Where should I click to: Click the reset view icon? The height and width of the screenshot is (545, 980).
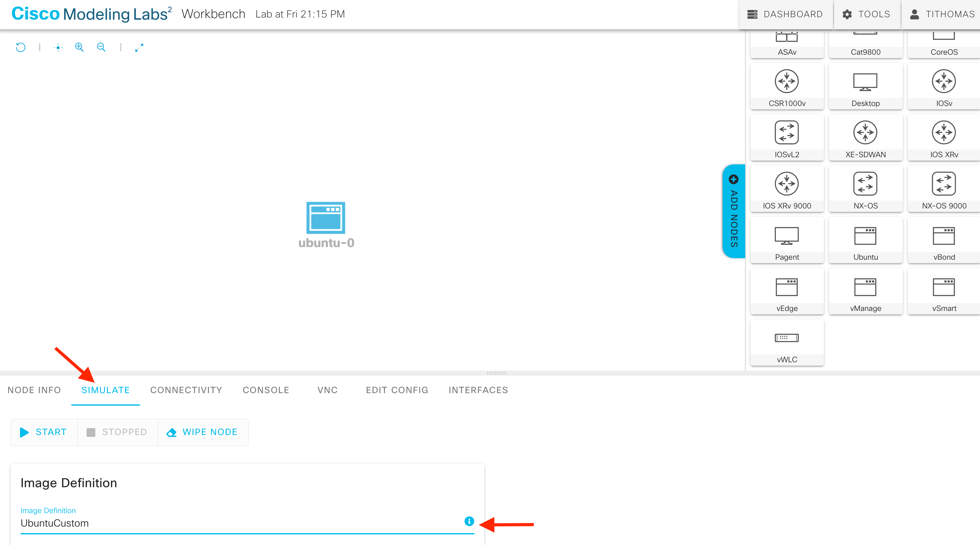point(21,47)
